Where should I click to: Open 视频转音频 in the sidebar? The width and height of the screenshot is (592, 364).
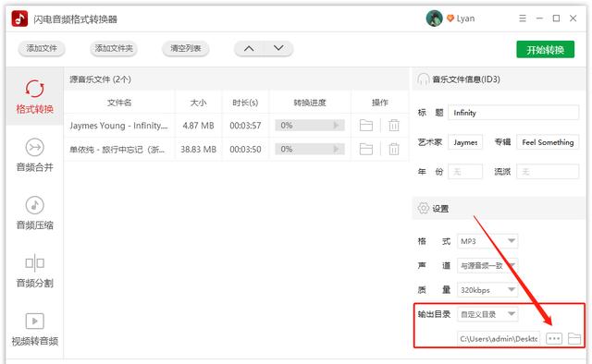(35, 329)
